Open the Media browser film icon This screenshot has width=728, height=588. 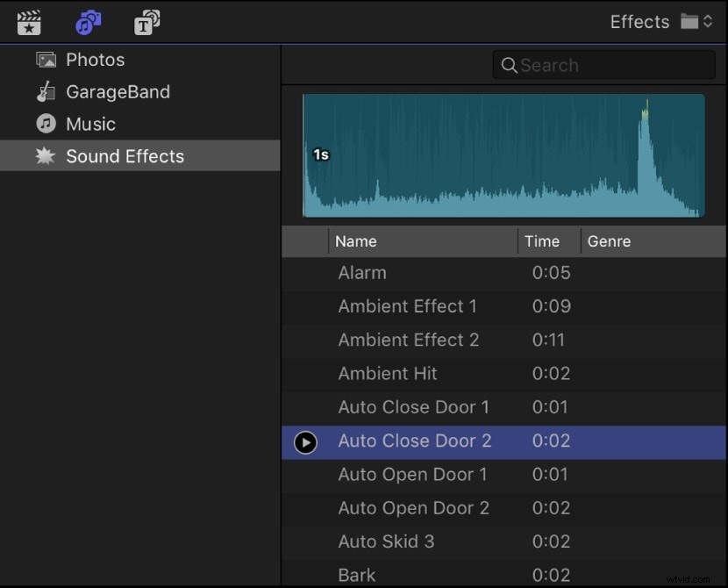tap(29, 22)
